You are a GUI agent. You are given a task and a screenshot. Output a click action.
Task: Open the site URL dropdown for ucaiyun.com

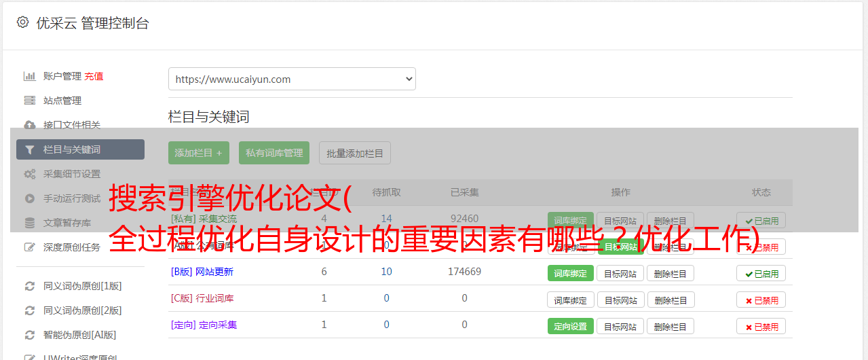click(292, 79)
